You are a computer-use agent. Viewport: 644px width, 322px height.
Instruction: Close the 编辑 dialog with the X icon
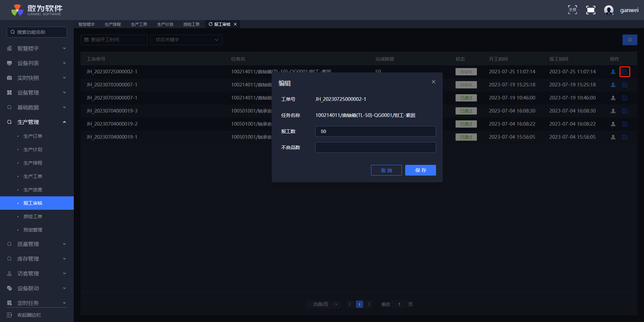point(433,82)
